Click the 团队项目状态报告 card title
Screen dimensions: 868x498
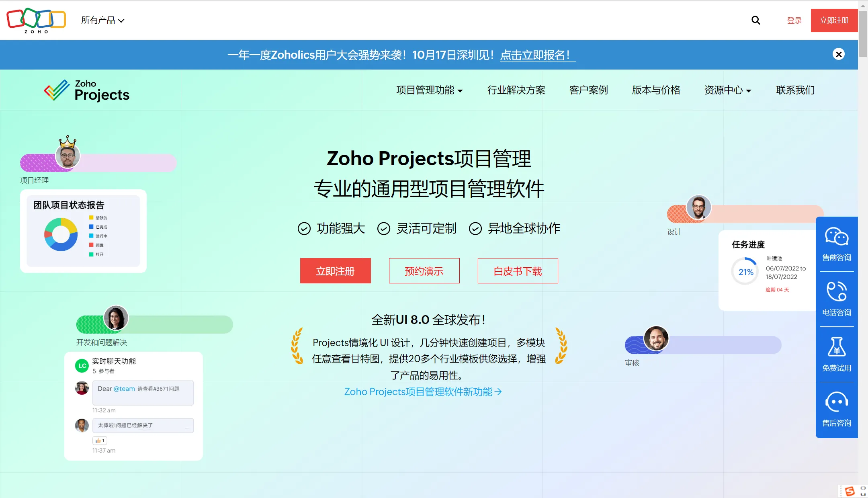69,205
